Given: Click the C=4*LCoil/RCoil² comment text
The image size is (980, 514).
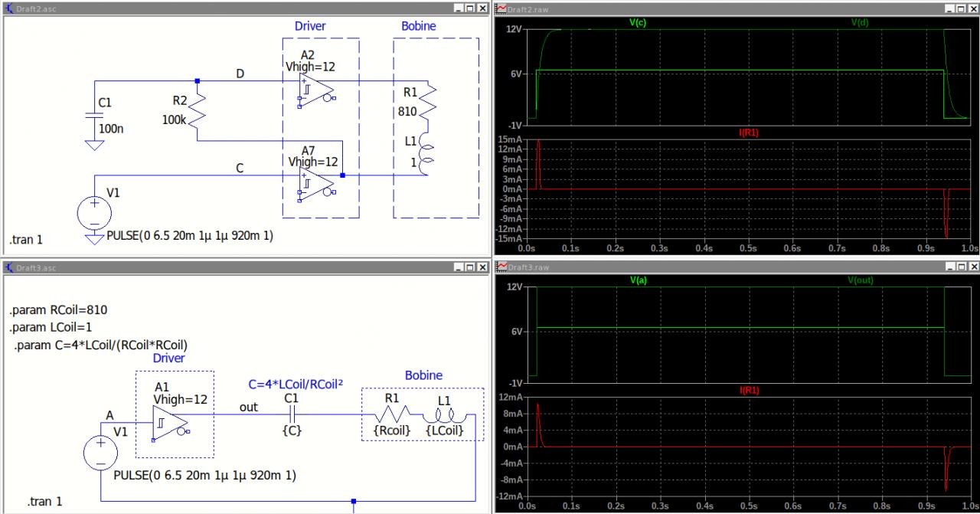Looking at the screenshot, I should (296, 383).
